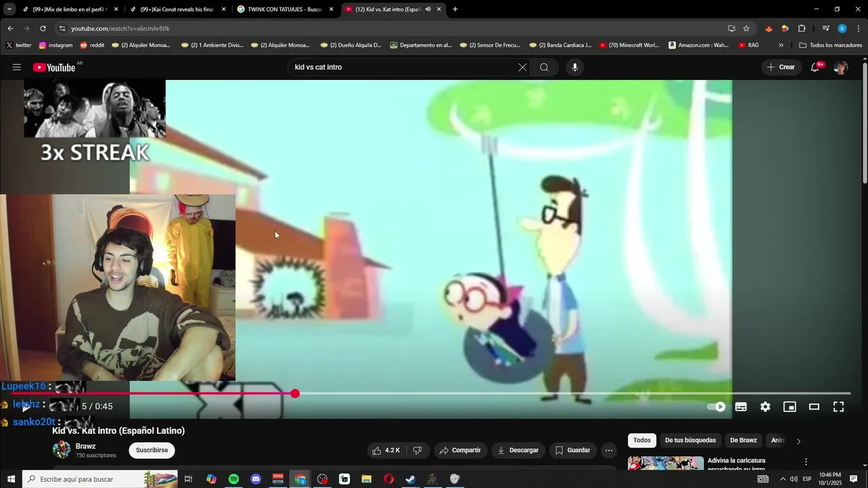Open Steam from the taskbar
The width and height of the screenshot is (868, 488).
click(410, 479)
